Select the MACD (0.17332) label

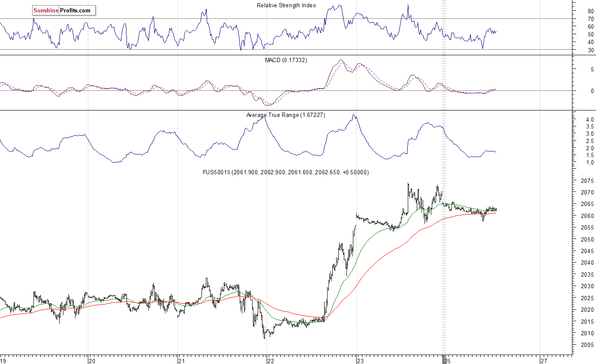point(286,60)
